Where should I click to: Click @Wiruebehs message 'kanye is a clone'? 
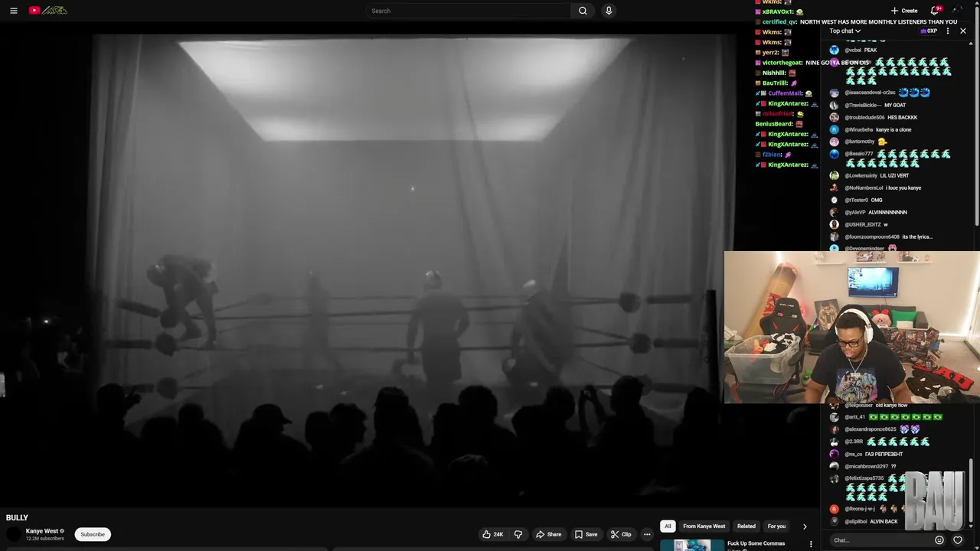(x=893, y=129)
